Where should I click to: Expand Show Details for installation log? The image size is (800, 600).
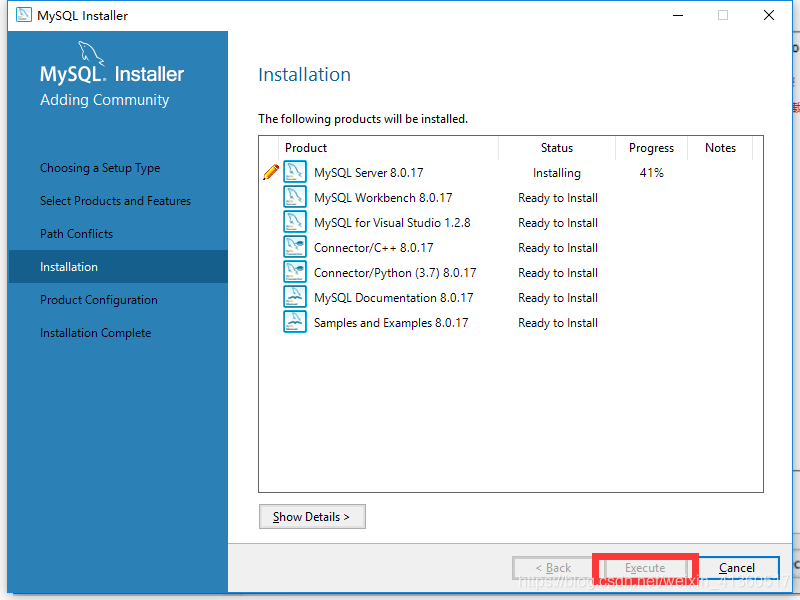312,517
